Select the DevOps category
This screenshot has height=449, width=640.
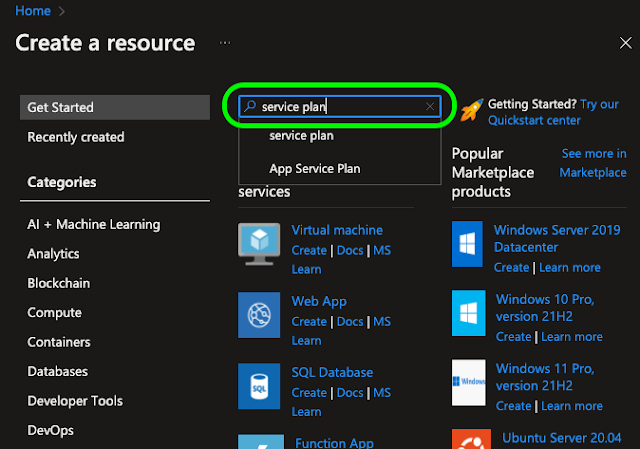coord(51,430)
